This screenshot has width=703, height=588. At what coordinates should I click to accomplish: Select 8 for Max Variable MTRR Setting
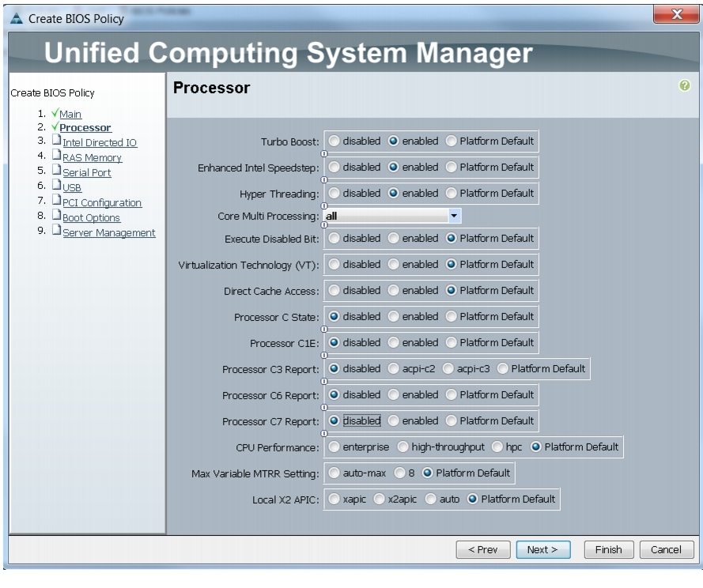tap(399, 473)
